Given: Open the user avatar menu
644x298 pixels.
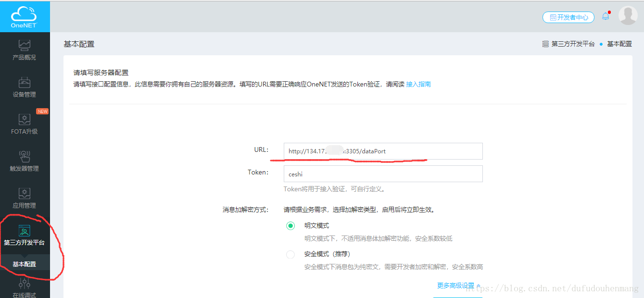Looking at the screenshot, I should click(628, 16).
